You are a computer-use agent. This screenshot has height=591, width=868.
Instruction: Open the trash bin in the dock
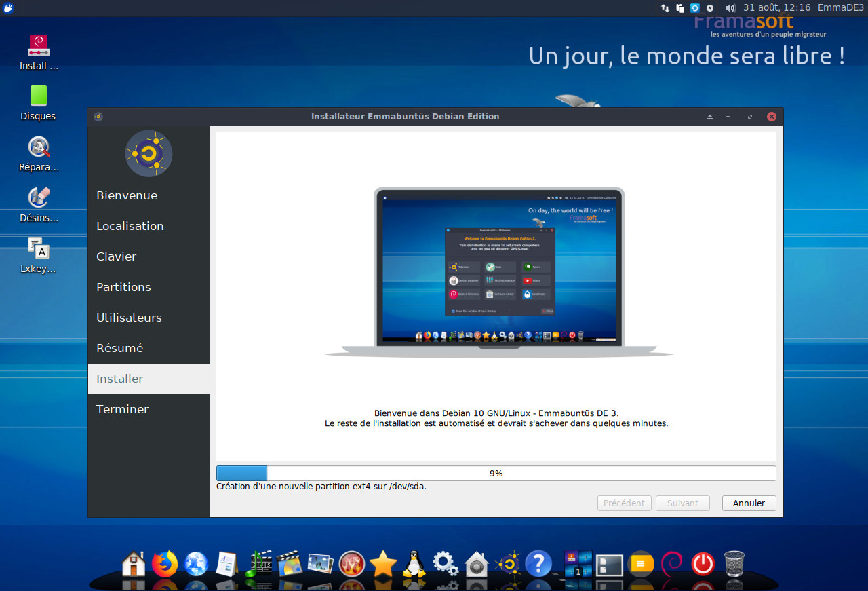(734, 563)
